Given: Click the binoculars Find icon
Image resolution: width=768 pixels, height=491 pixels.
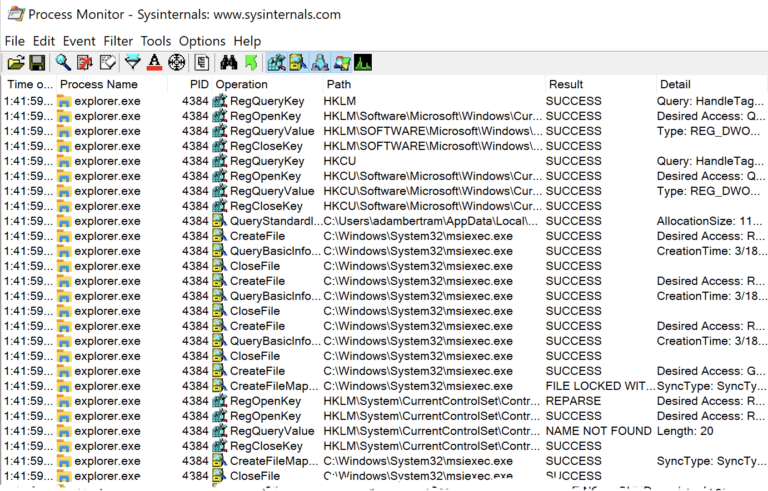Looking at the screenshot, I should point(228,63).
